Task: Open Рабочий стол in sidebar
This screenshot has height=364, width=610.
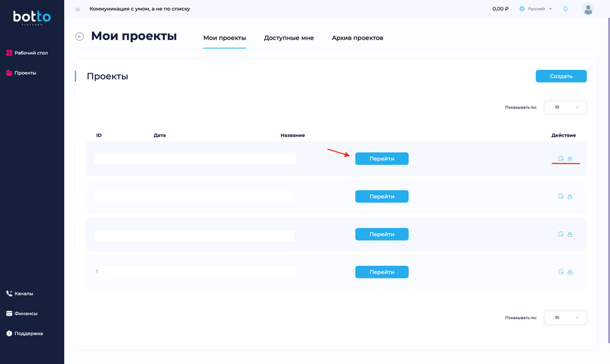Action: [31, 53]
